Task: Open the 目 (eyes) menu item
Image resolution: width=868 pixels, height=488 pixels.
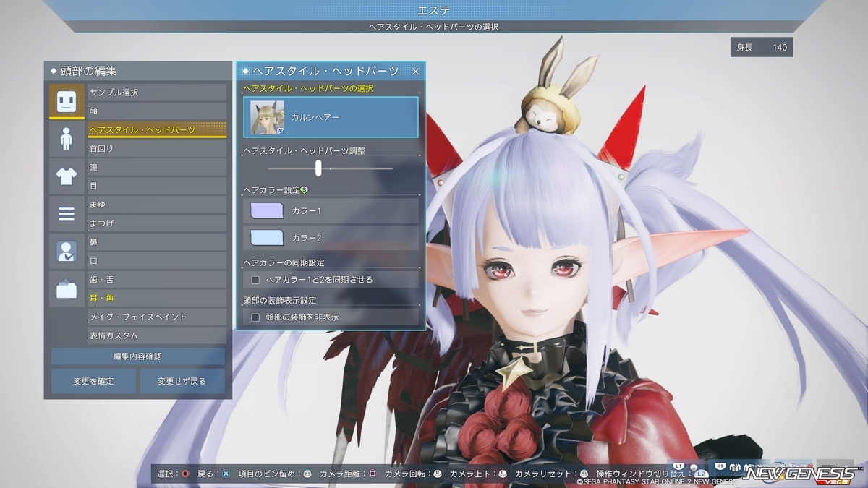Action: pyautogui.click(x=157, y=187)
